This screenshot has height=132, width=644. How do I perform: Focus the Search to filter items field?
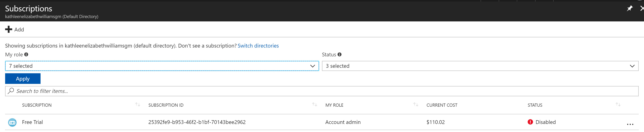tap(322, 91)
